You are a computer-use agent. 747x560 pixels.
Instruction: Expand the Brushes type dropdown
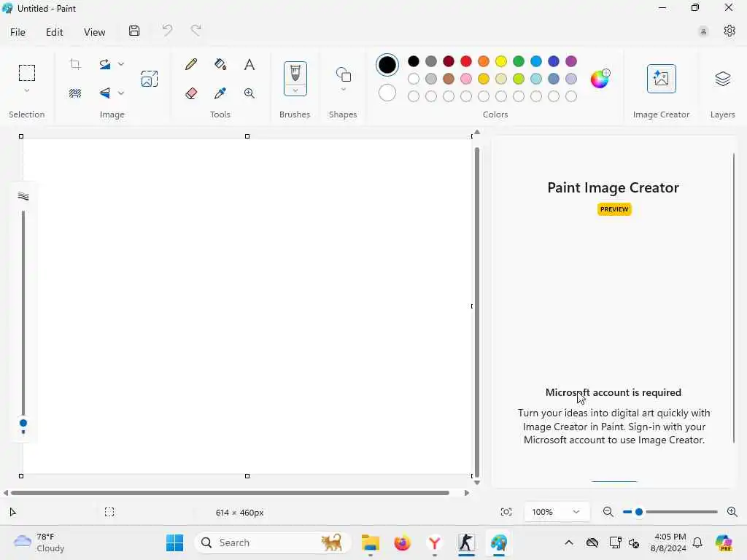(295, 90)
